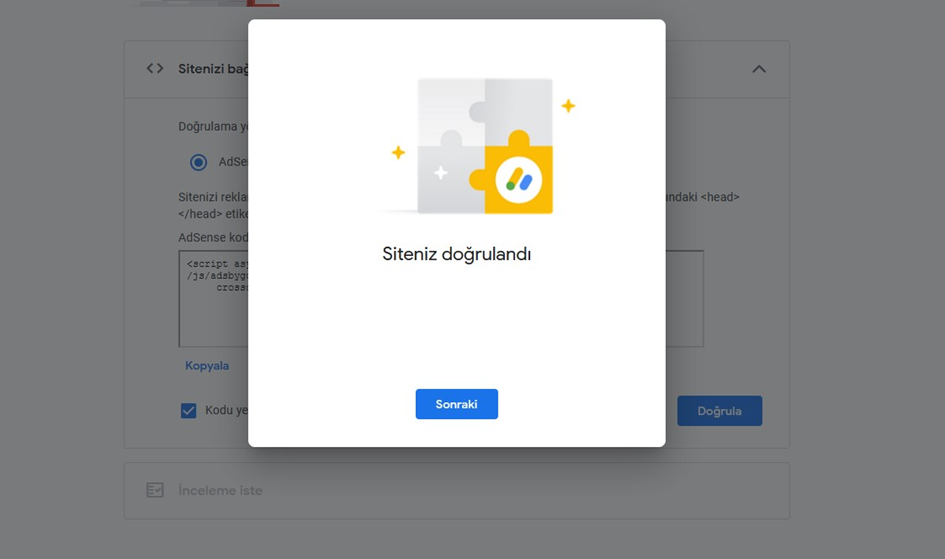Collapse the 'Sitenizi bağ...' section with the chevron

[759, 69]
